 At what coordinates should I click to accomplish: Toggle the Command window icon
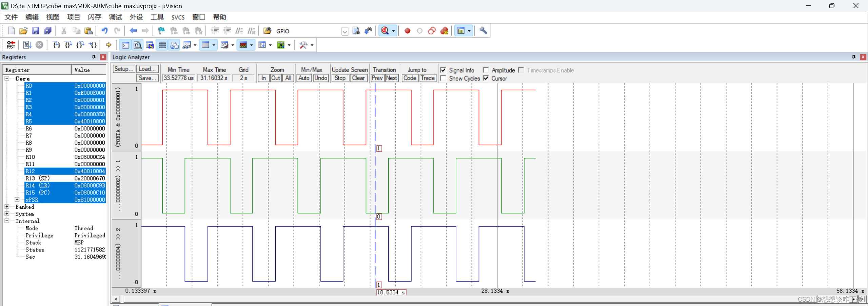(125, 45)
